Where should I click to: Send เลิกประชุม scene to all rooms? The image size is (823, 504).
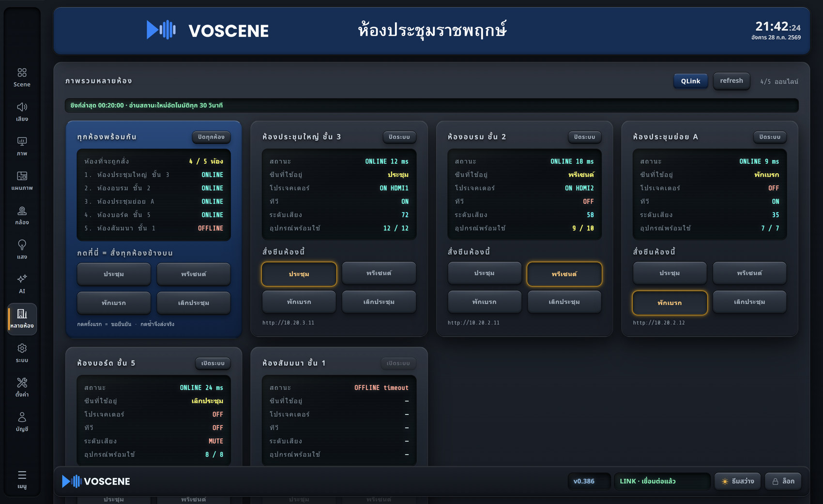194,303
